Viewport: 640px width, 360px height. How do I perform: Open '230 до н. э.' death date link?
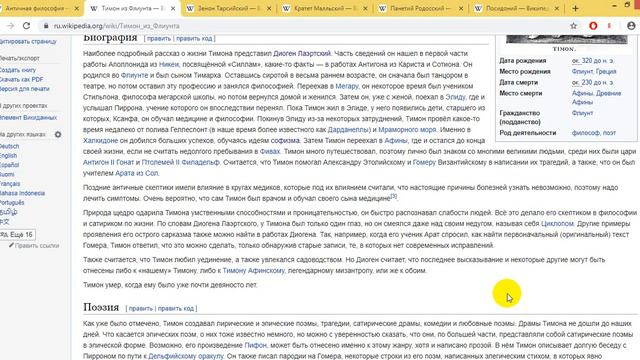[x=598, y=82]
